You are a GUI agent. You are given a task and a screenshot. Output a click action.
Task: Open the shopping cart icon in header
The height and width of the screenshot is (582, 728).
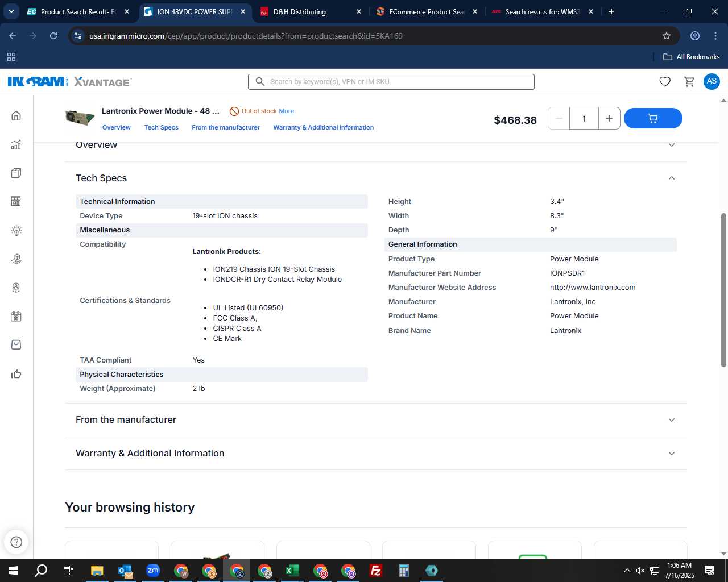(689, 82)
